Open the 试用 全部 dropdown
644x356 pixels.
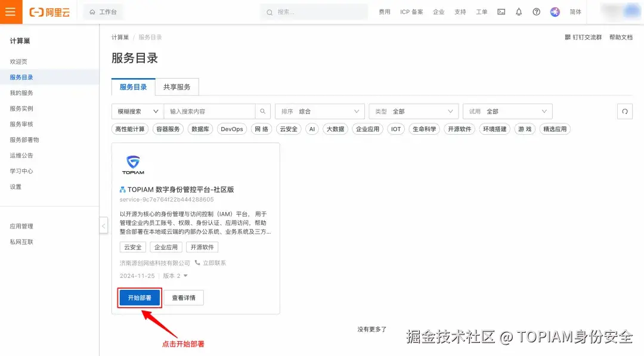click(x=507, y=112)
